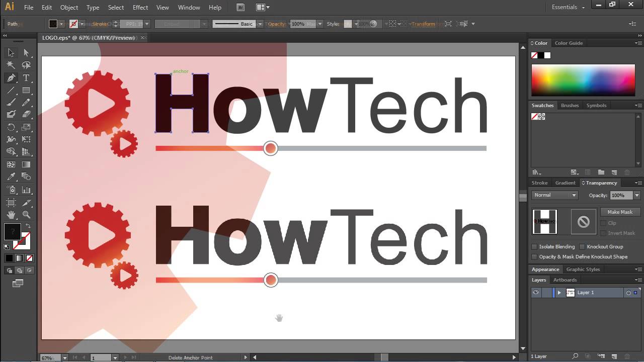Switch to the Brushes tab
Screen dimensions: 644x362
pyautogui.click(x=570, y=106)
